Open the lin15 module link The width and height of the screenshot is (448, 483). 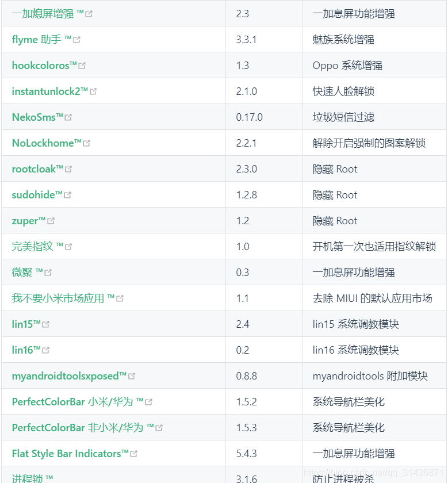30,324
